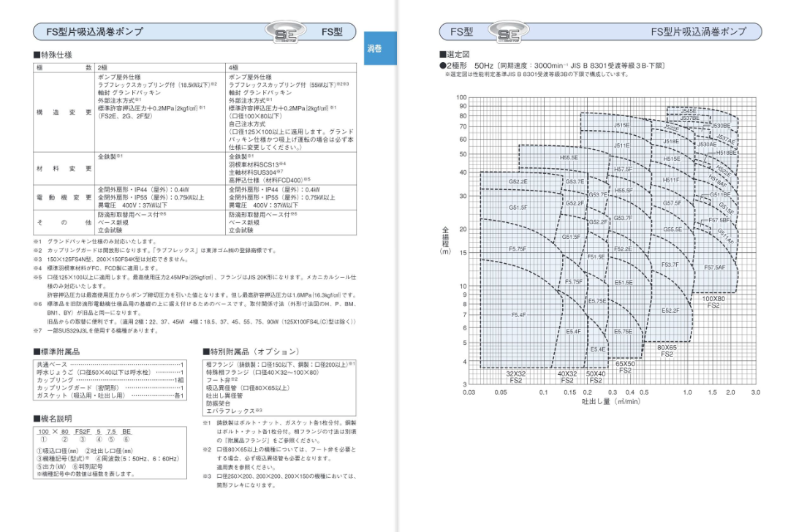Click the 材料変更 row label
The height and width of the screenshot is (532, 788).
coord(64,168)
